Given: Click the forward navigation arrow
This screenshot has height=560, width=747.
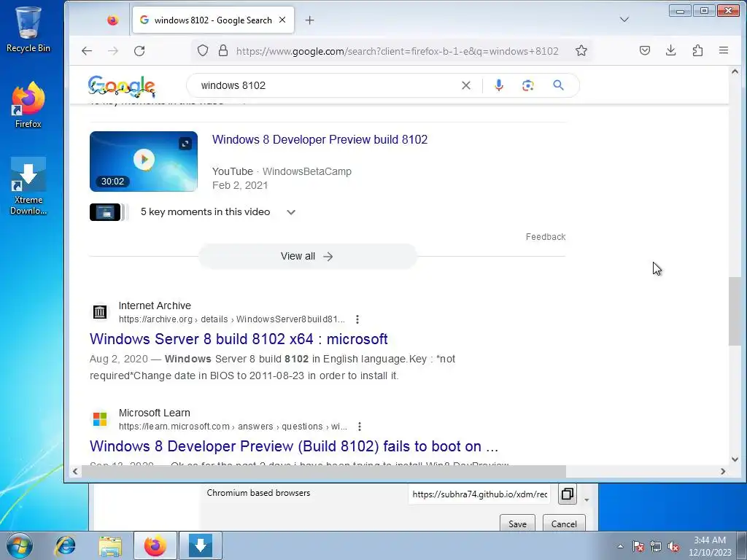Looking at the screenshot, I should pyautogui.click(x=113, y=51).
